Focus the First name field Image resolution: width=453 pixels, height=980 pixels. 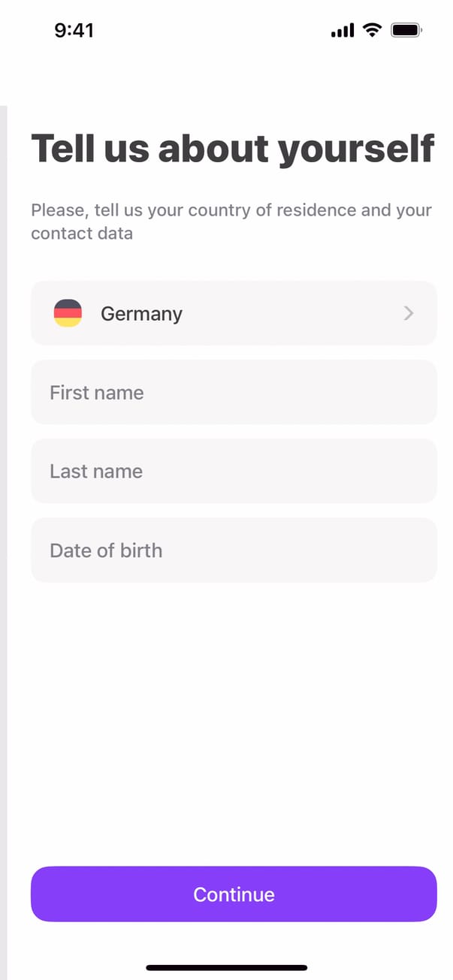click(x=234, y=392)
